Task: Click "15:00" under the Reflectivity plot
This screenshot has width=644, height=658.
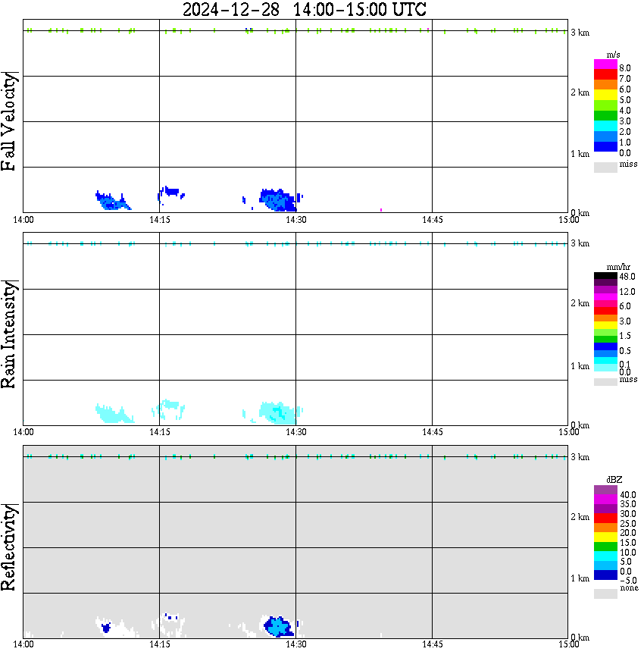Action: point(569,644)
